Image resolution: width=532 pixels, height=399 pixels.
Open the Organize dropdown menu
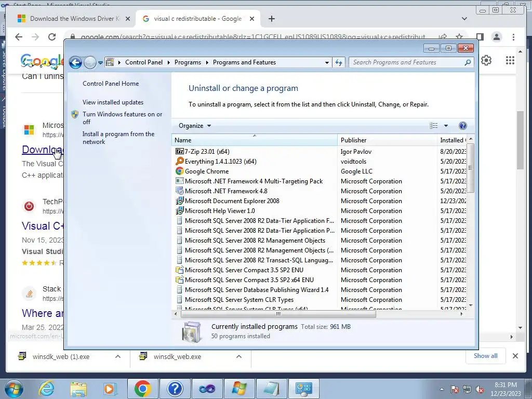click(195, 126)
